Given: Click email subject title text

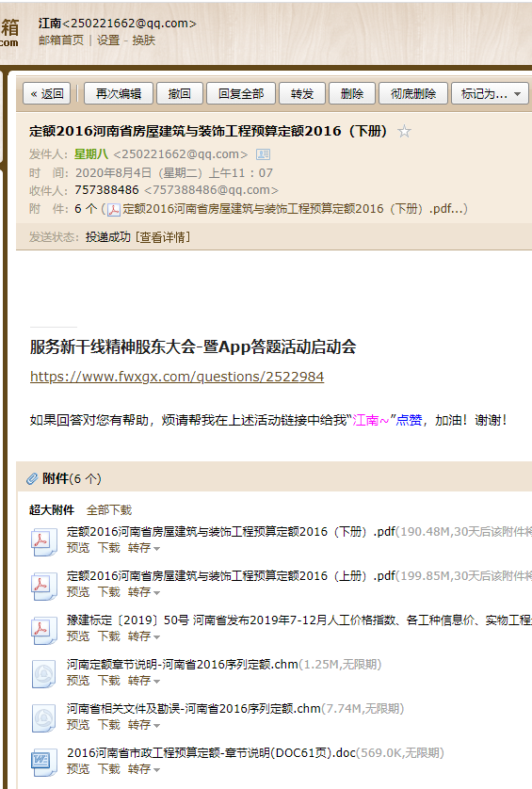Looking at the screenshot, I should pyautogui.click(x=208, y=131).
